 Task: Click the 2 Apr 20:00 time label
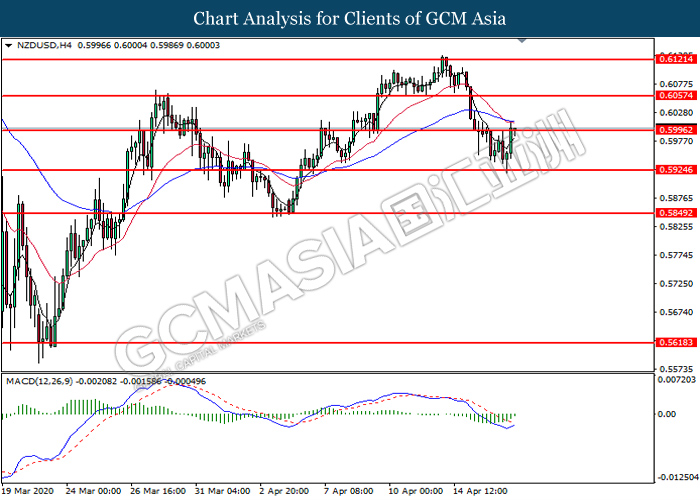click(284, 491)
